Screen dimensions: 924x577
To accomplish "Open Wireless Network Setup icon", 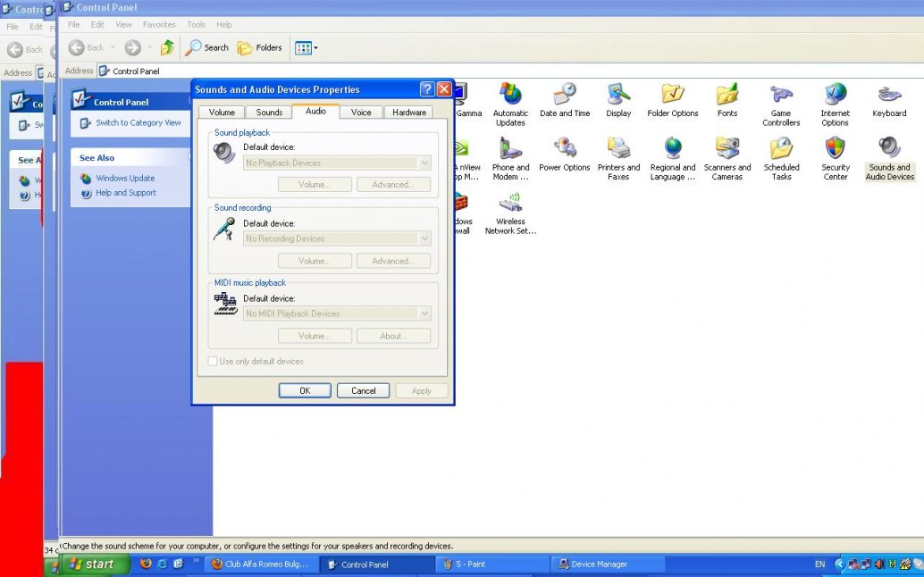I will (510, 204).
